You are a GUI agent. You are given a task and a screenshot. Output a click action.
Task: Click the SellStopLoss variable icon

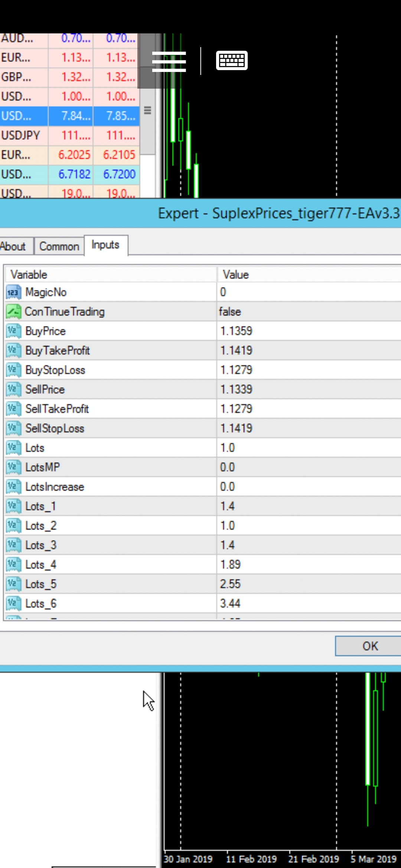pyautogui.click(x=13, y=428)
